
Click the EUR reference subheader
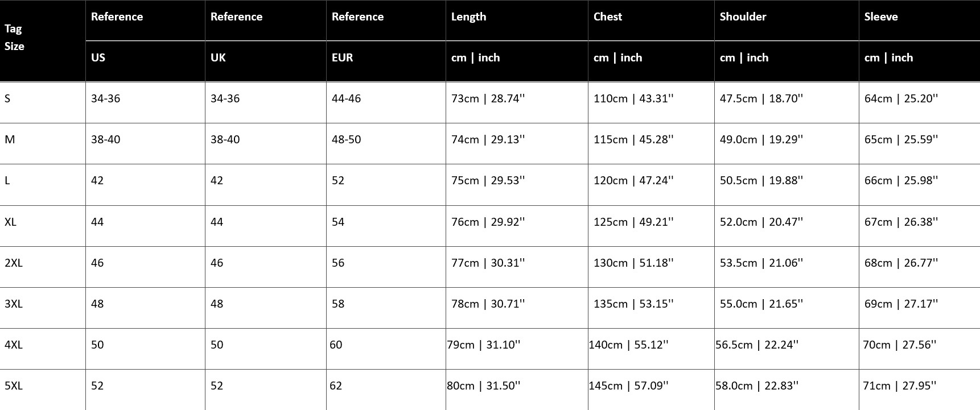coord(343,58)
